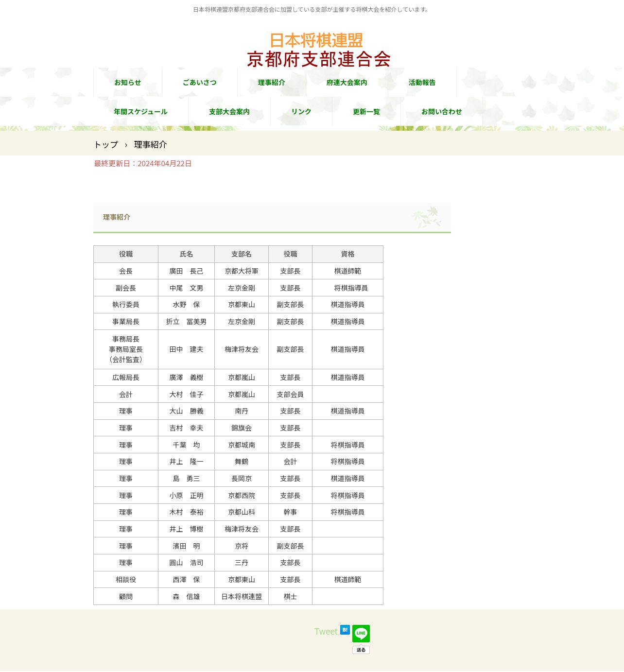Screen dimensions: 624x672
Task: Open the リンク menu item
Action: [x=301, y=112]
